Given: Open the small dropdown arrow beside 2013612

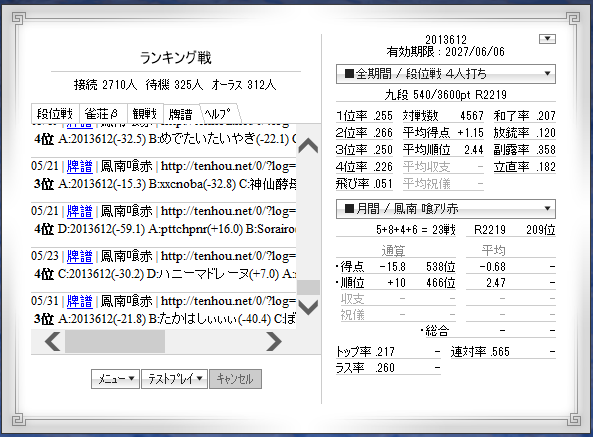Looking at the screenshot, I should click(x=547, y=39).
